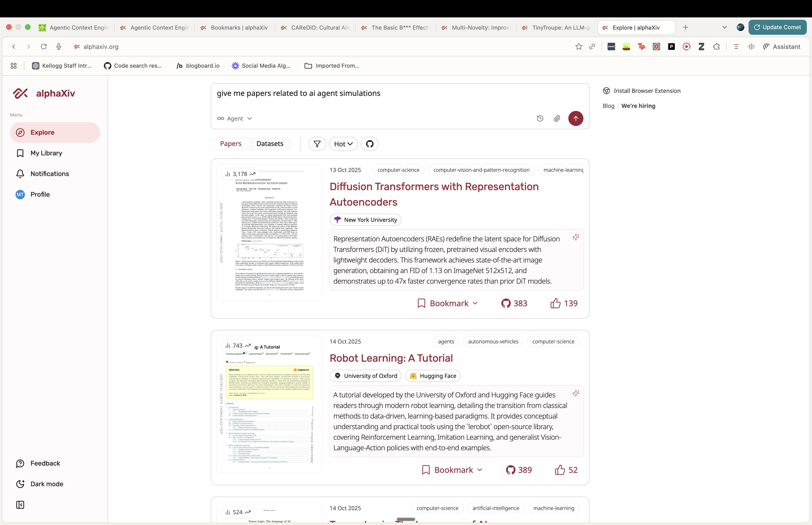
Task: Collapse the sidebar using bottom-left panel icon
Action: (20, 505)
